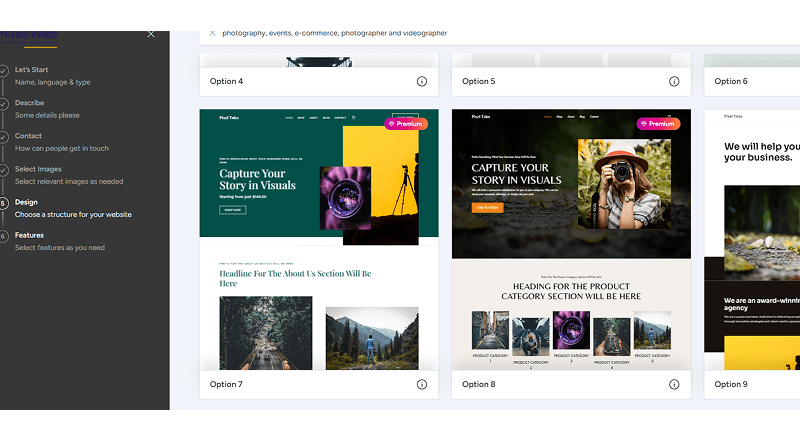
Task: Select the green Option 7 template preview
Action: (318, 240)
